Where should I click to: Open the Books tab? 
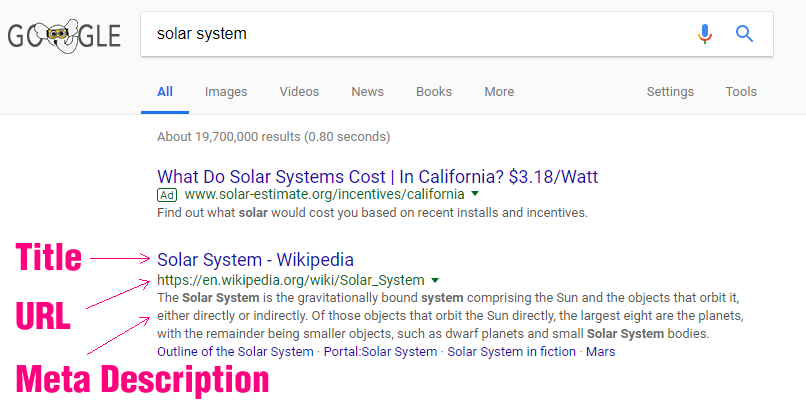[x=434, y=91]
